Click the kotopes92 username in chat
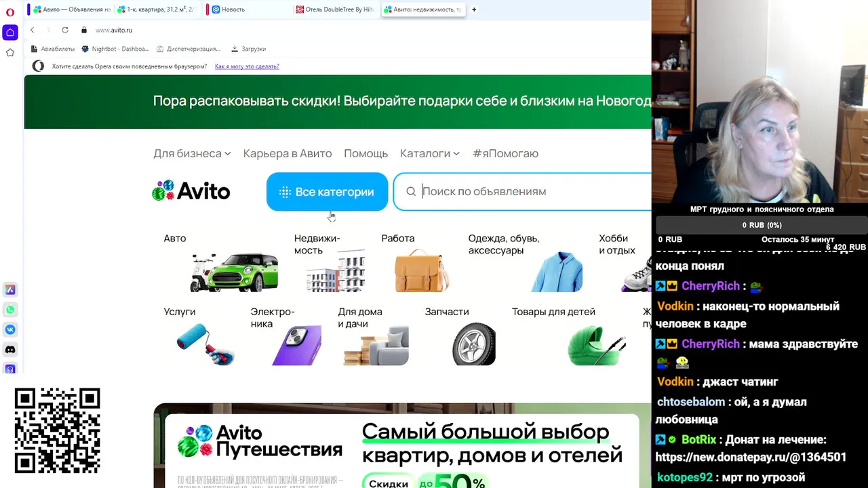This screenshot has height=488, width=868. (685, 478)
